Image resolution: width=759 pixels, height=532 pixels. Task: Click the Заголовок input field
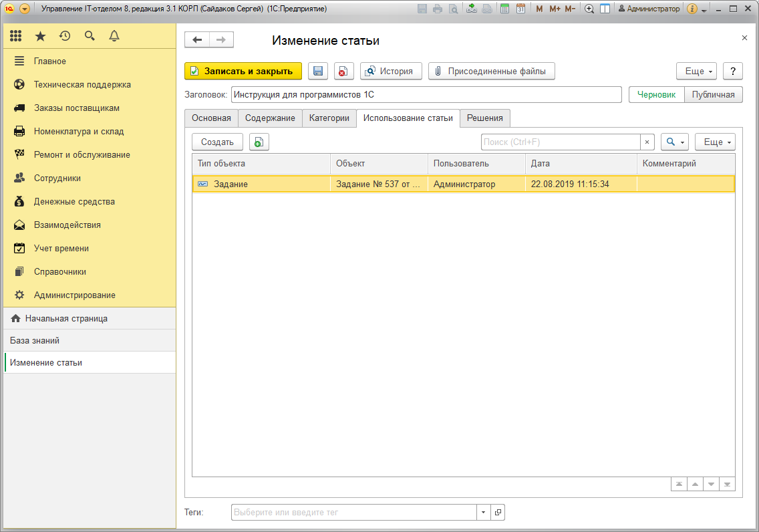pyautogui.click(x=426, y=94)
